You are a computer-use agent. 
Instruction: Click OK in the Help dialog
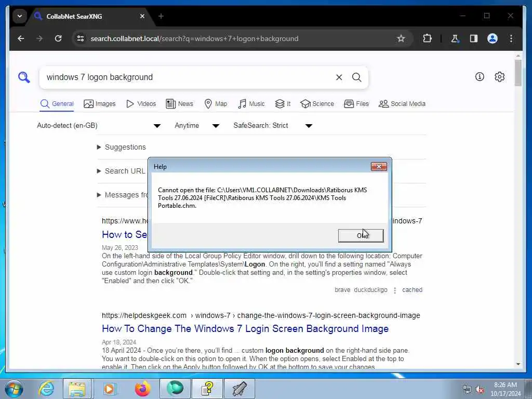pyautogui.click(x=361, y=235)
